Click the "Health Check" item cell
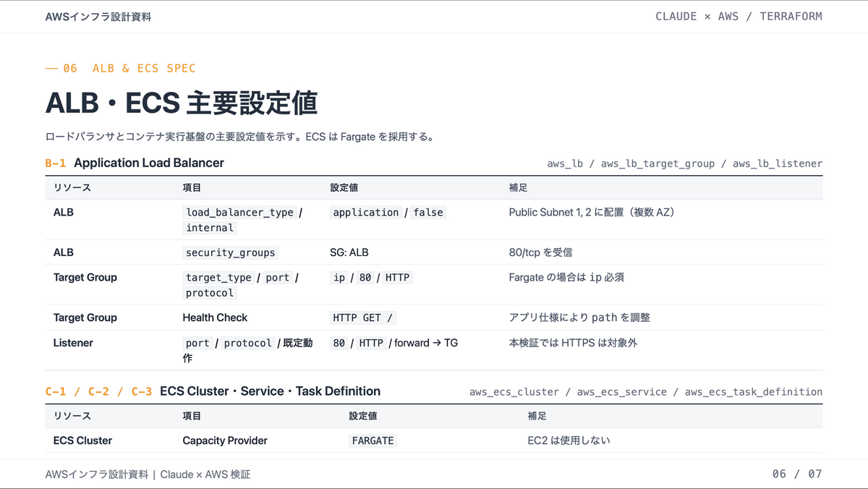This screenshot has width=868, height=489. click(x=215, y=318)
